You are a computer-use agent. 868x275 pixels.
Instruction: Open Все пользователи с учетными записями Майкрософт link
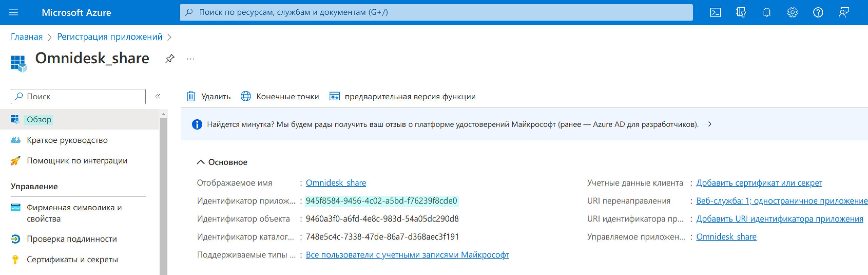(x=407, y=255)
